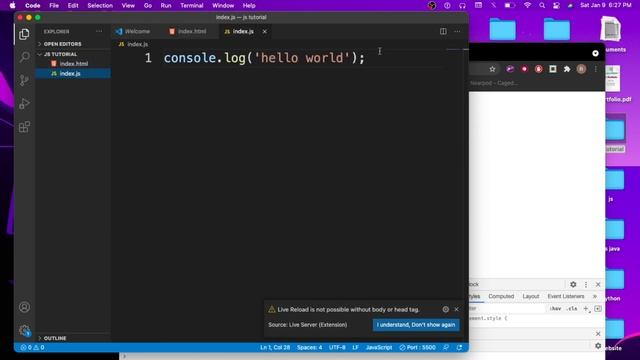
Task: Expand the OUTLINE section
Action: (55, 338)
